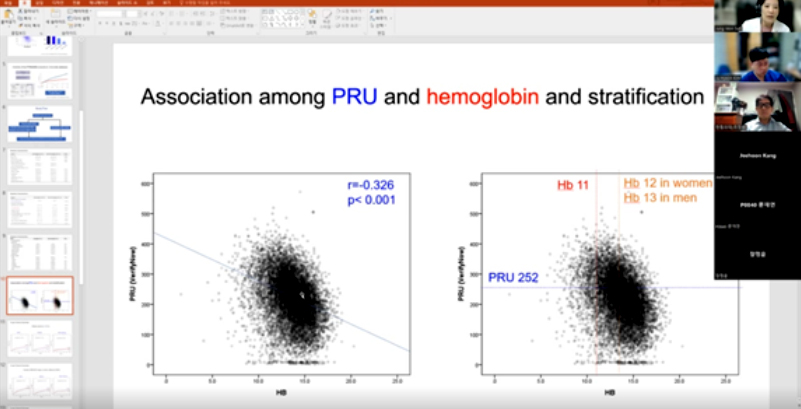Click the Arrange icon in Drawing group
801x409 pixels.
312,17
